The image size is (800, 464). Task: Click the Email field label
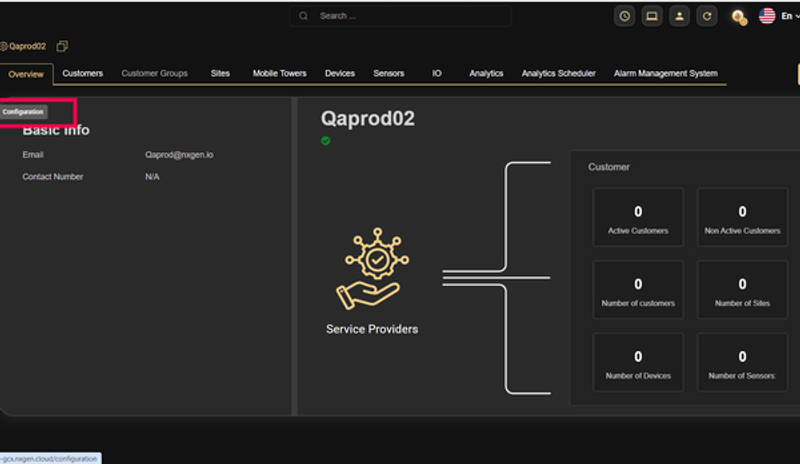pyautogui.click(x=33, y=155)
